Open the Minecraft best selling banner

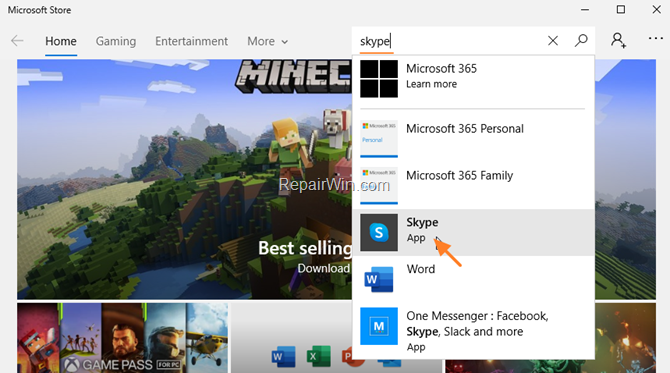(185, 179)
